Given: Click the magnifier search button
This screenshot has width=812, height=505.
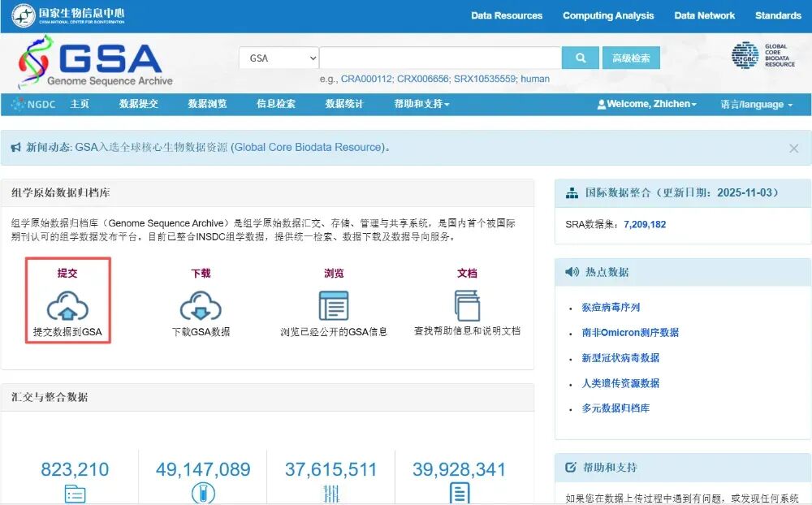Looking at the screenshot, I should 581,58.
